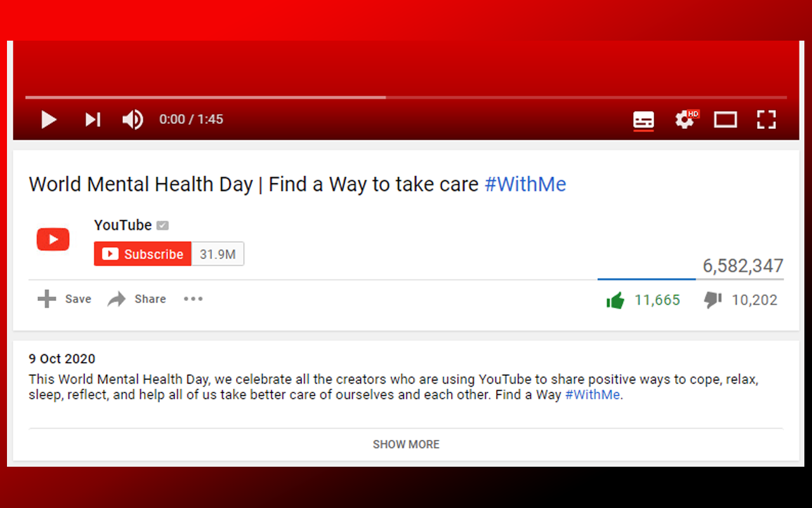The width and height of the screenshot is (812, 508).
Task: Open the YouTube channel name link
Action: pyautogui.click(x=123, y=225)
